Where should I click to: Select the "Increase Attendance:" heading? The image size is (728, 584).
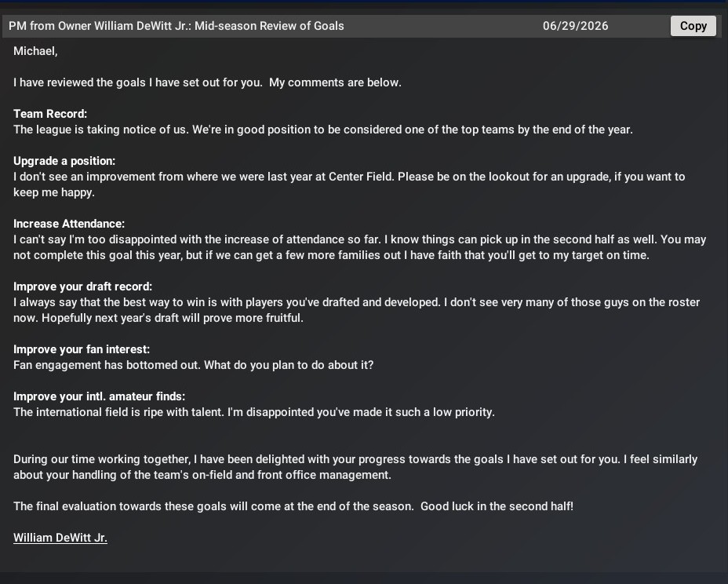click(69, 224)
